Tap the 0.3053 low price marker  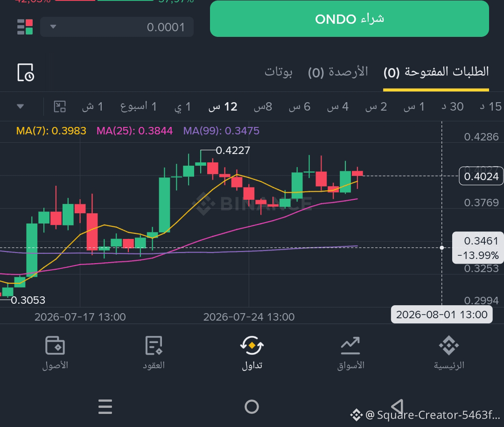(28, 301)
